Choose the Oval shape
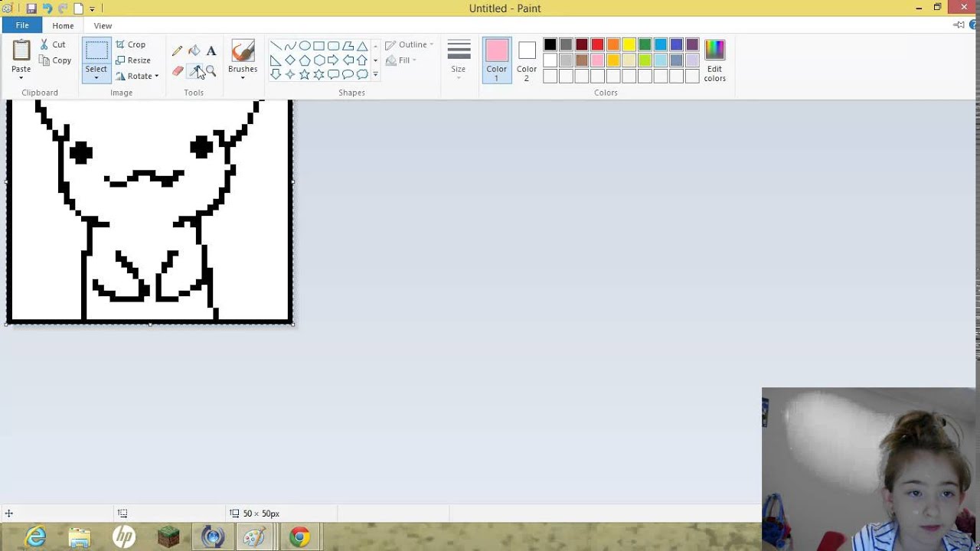The height and width of the screenshot is (551, 980). pos(305,46)
